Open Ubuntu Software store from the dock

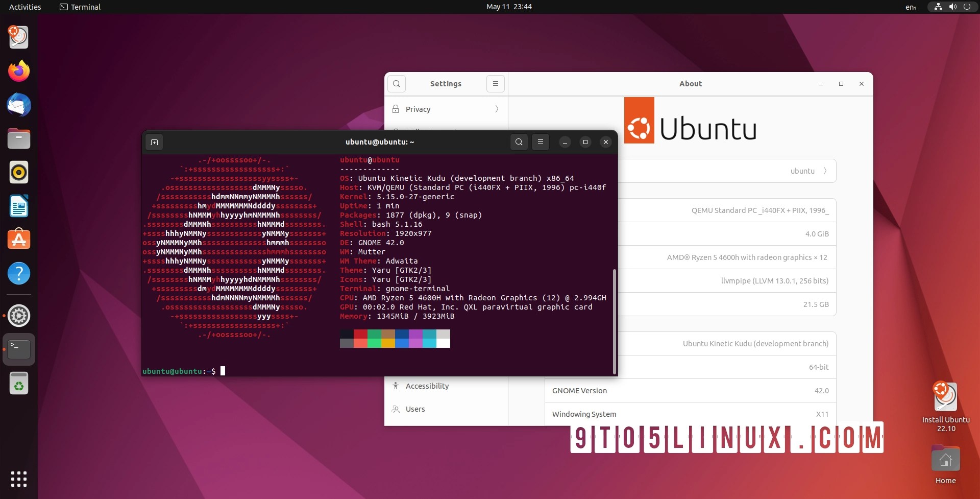pyautogui.click(x=19, y=240)
